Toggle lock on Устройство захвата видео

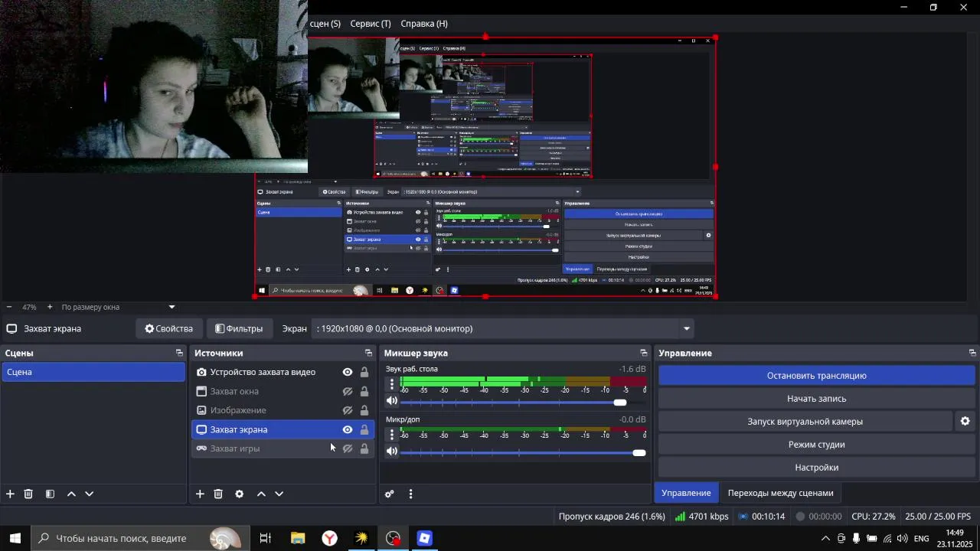tap(364, 372)
